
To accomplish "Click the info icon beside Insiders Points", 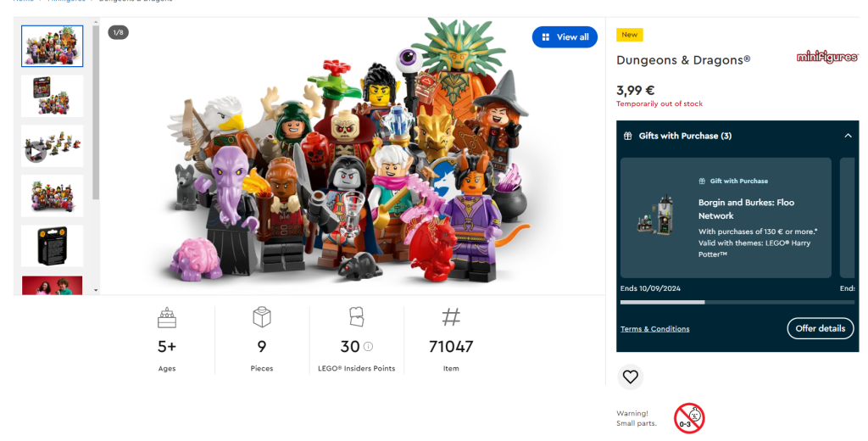I will pyautogui.click(x=368, y=346).
